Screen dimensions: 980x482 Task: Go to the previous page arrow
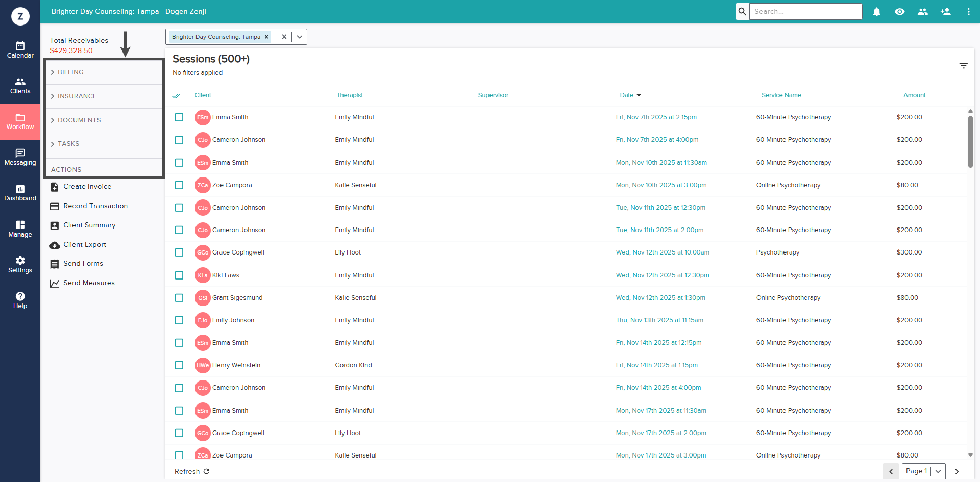891,471
